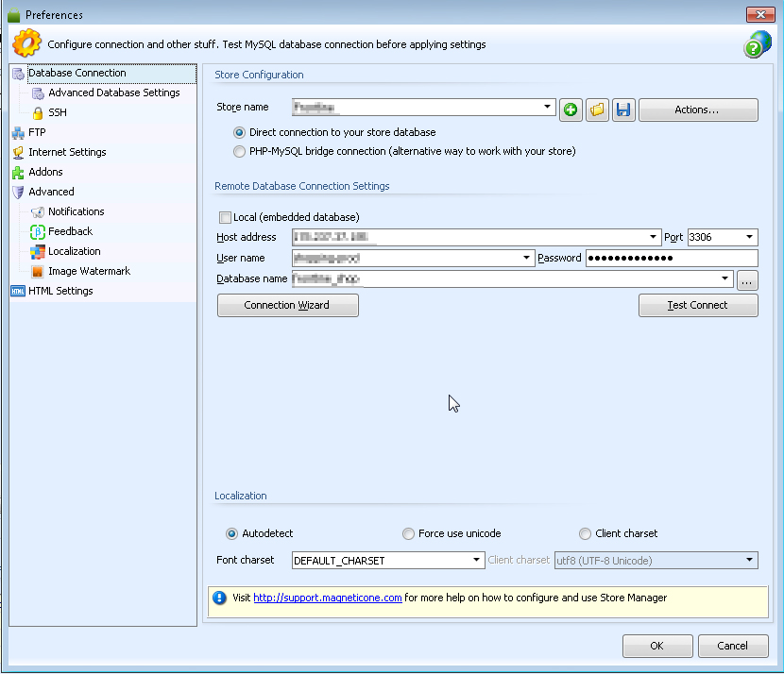Select Force use unicode option
This screenshot has width=784, height=674.
pos(408,533)
